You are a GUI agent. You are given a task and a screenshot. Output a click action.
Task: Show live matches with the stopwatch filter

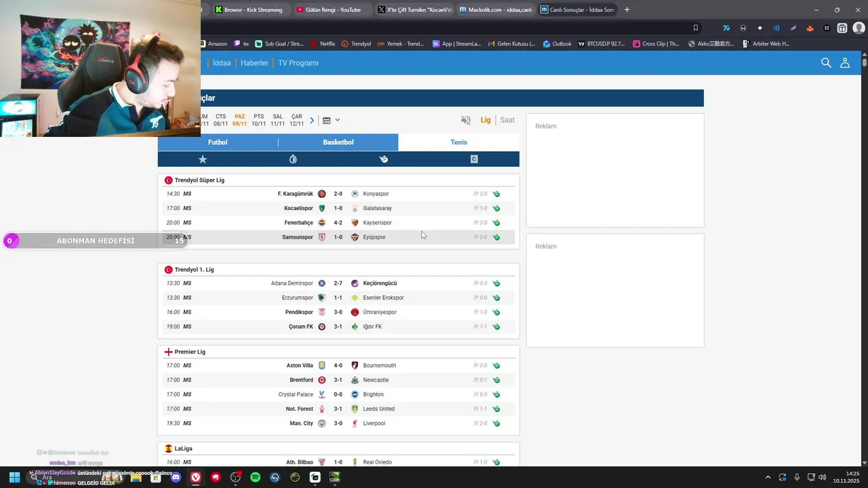click(x=293, y=159)
